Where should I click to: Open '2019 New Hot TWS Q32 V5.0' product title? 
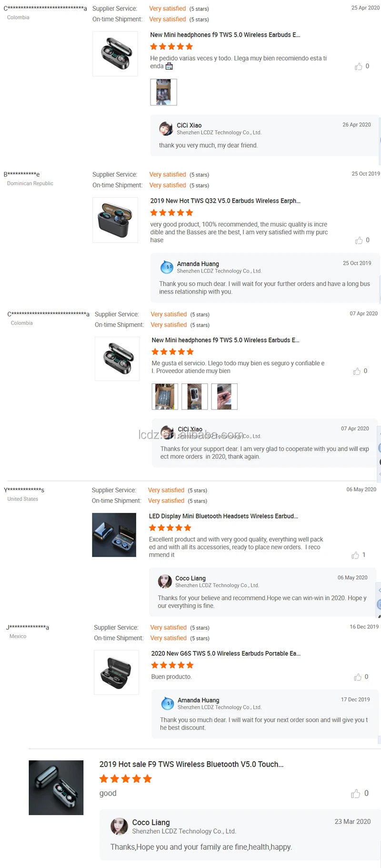pyautogui.click(x=225, y=201)
